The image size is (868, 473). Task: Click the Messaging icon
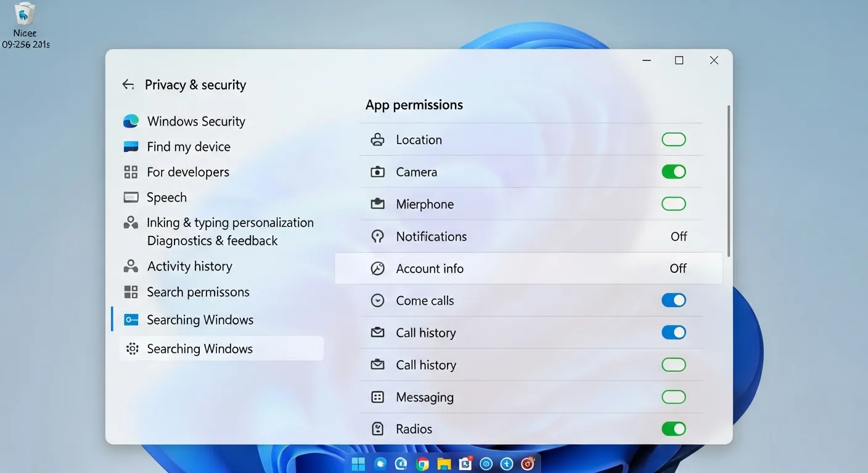pyautogui.click(x=377, y=397)
